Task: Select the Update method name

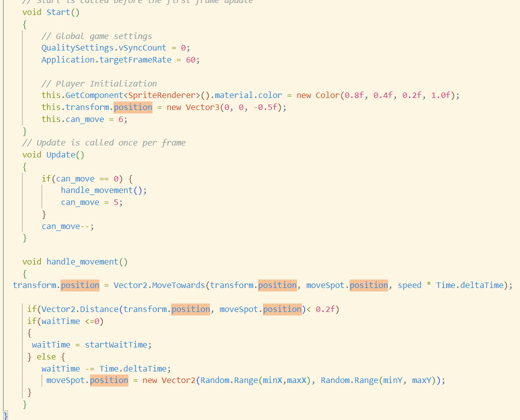Action: (x=60, y=154)
